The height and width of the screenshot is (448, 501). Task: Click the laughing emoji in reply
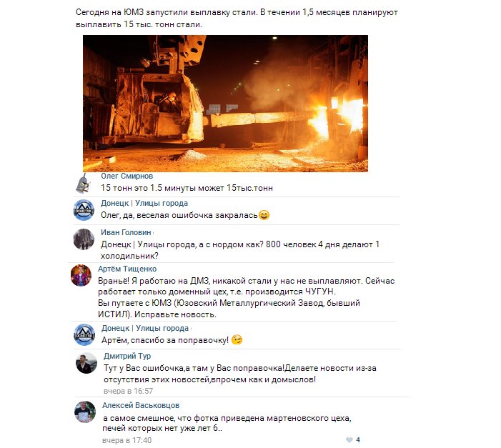point(264,215)
